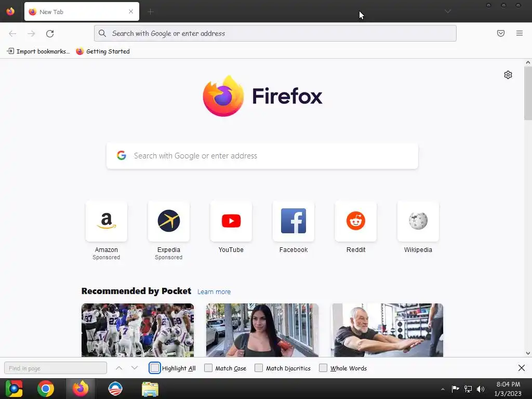This screenshot has height=399, width=532.
Task: Click the Recommended by Pocket heading
Action: click(x=137, y=291)
